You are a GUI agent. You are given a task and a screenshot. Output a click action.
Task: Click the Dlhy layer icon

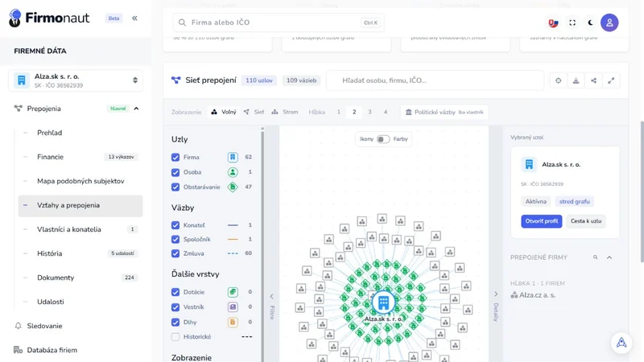click(x=233, y=323)
